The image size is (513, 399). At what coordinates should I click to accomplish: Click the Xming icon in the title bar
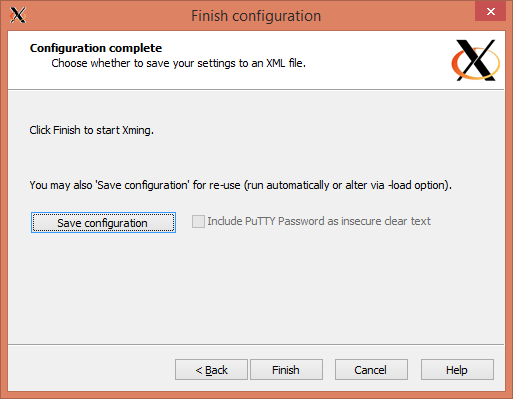pyautogui.click(x=18, y=15)
